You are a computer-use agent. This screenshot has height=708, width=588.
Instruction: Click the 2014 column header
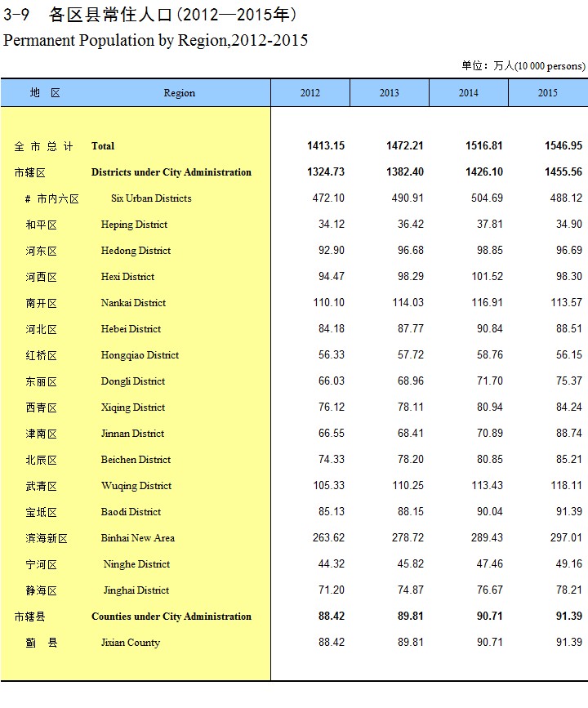pyautogui.click(x=468, y=93)
